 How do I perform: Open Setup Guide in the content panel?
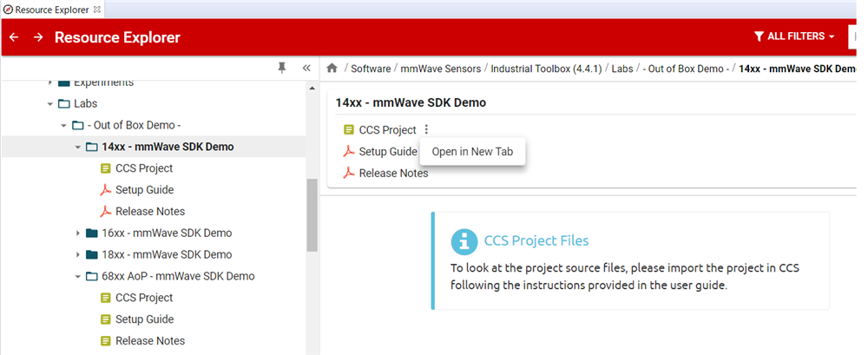pyautogui.click(x=387, y=152)
